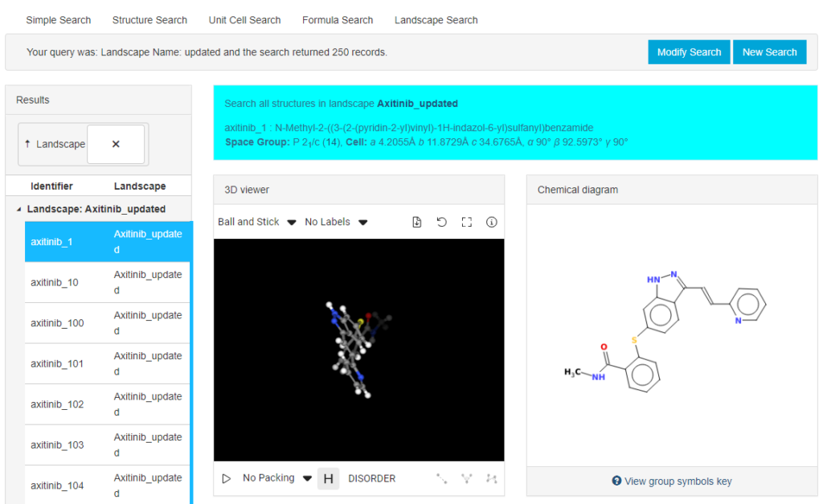Image resolution: width=823 pixels, height=504 pixels.
Task: Toggle DISORDER display in the viewer
Action: [371, 478]
